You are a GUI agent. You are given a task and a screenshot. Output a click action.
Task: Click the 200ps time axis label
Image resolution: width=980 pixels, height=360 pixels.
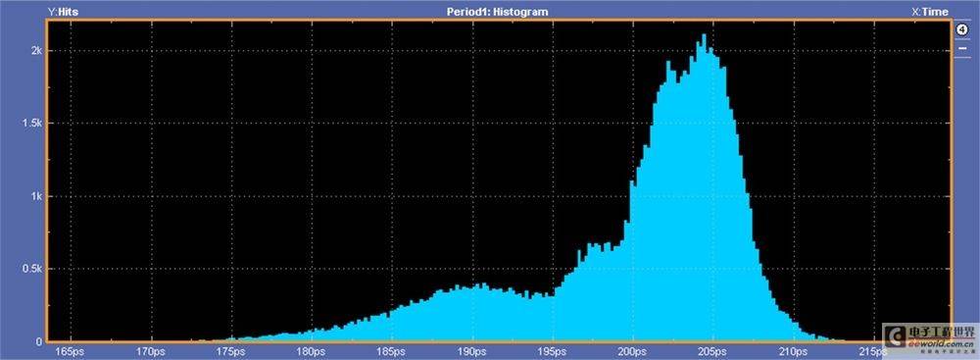632,352
